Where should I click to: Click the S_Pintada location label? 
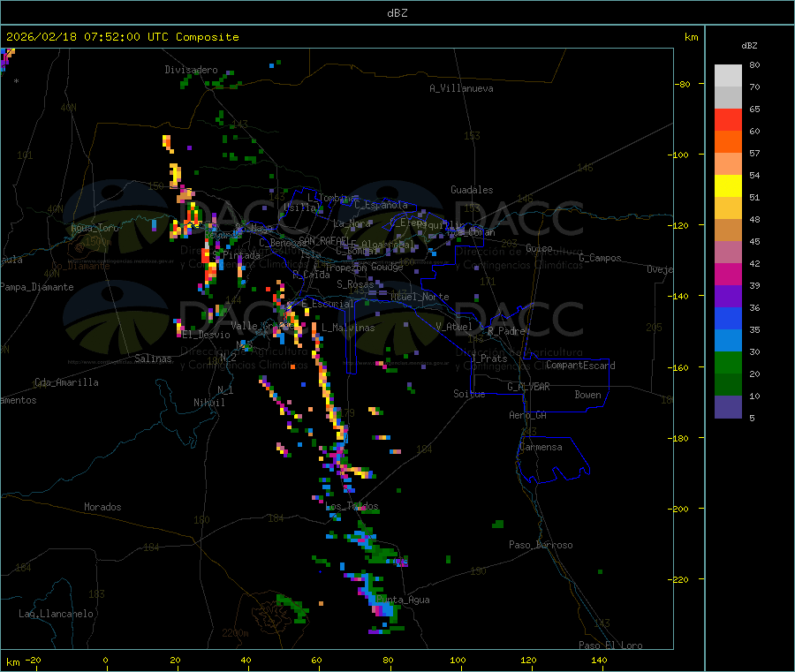pos(236,255)
